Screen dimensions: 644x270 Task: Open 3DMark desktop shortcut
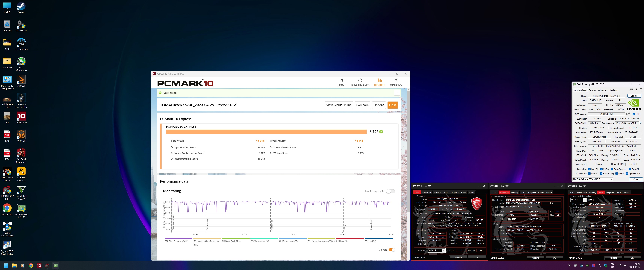pyautogui.click(x=21, y=81)
